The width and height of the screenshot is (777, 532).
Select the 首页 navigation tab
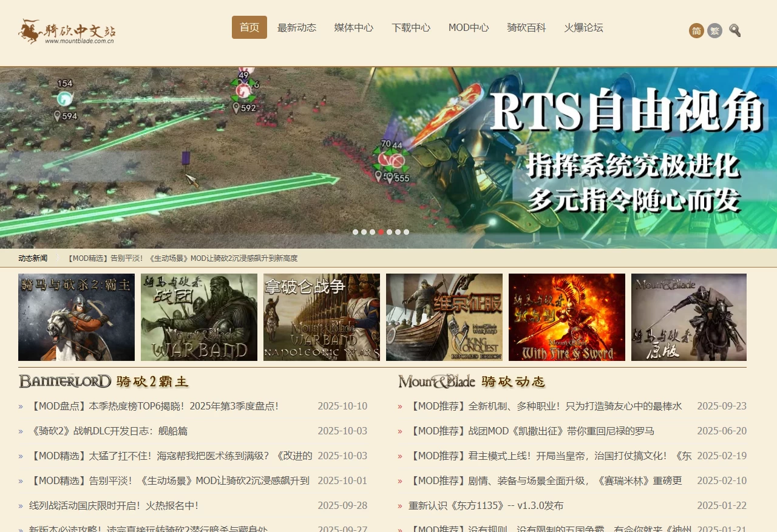(x=249, y=27)
